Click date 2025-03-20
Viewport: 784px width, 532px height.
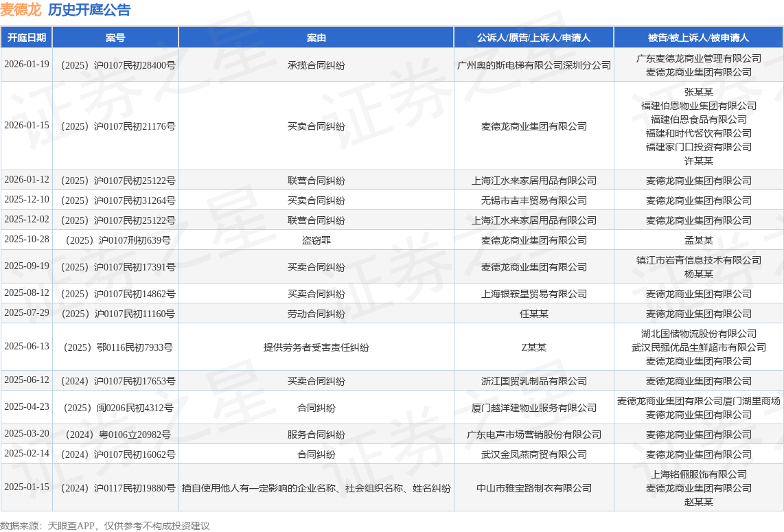pyautogui.click(x=27, y=433)
